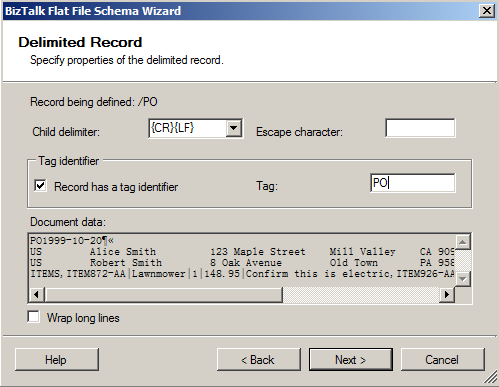
Task: Click the Robert Smith row in document data
Action: pos(242,263)
